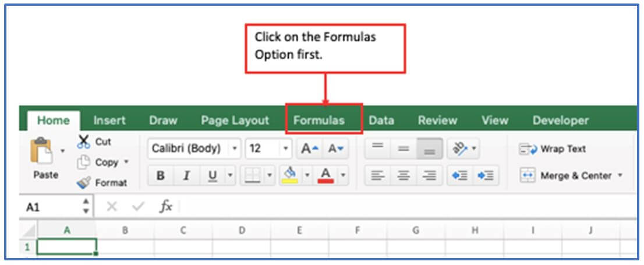Switch to the Page Layout tab
Viewport: 644px width, 265px height.
235,121
